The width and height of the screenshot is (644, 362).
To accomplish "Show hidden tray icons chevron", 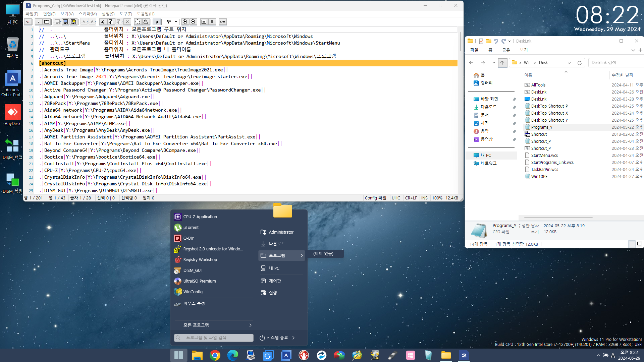I will 598,355.
